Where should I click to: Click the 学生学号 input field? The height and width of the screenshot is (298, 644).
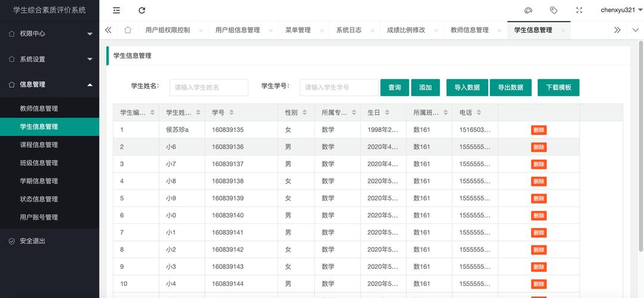tap(339, 87)
